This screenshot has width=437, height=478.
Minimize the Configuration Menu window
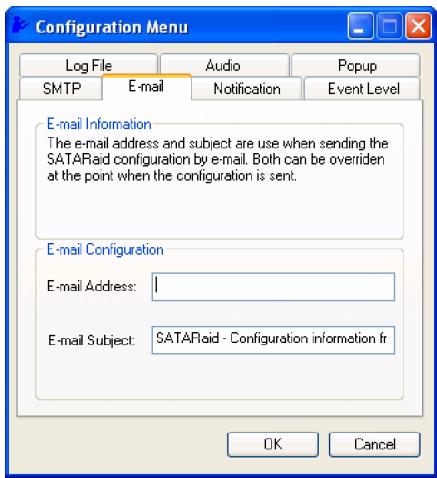(x=360, y=26)
